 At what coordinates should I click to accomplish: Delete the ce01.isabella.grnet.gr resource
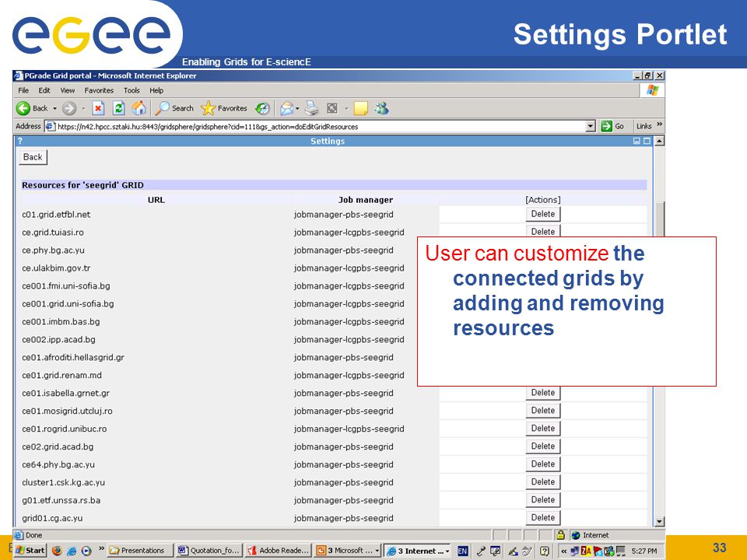543,393
